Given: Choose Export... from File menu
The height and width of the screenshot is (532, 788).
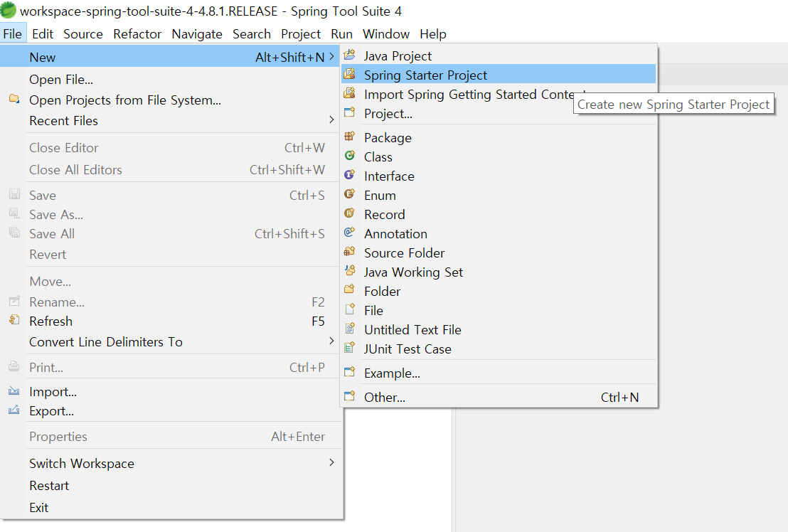Looking at the screenshot, I should [x=171, y=411].
